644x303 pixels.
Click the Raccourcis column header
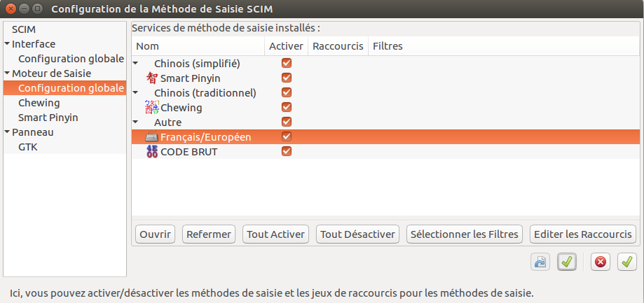point(338,46)
